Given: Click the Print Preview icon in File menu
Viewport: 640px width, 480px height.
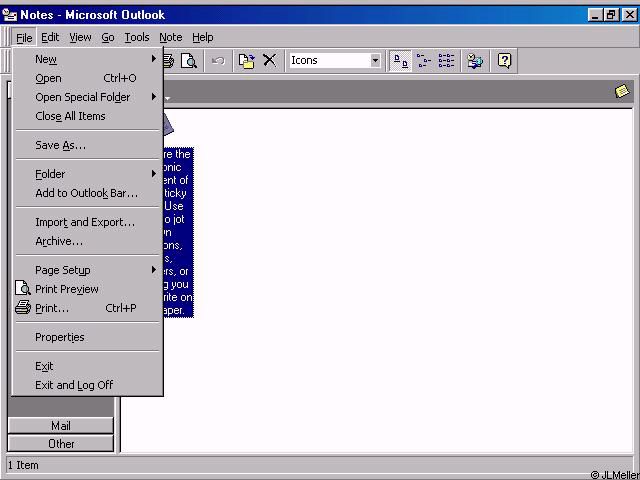Looking at the screenshot, I should (x=23, y=289).
